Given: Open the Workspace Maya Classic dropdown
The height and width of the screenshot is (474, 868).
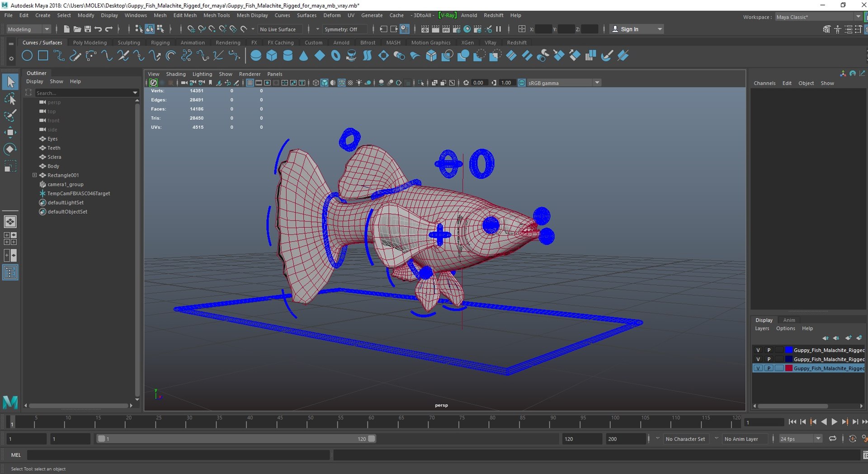Looking at the screenshot, I should tap(818, 17).
